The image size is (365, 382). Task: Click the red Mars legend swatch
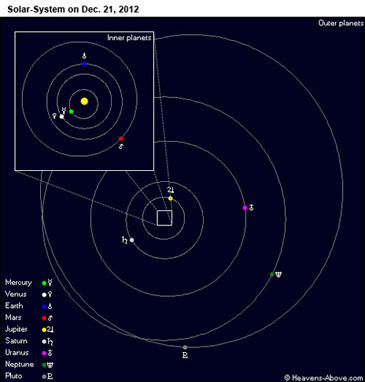(x=44, y=318)
